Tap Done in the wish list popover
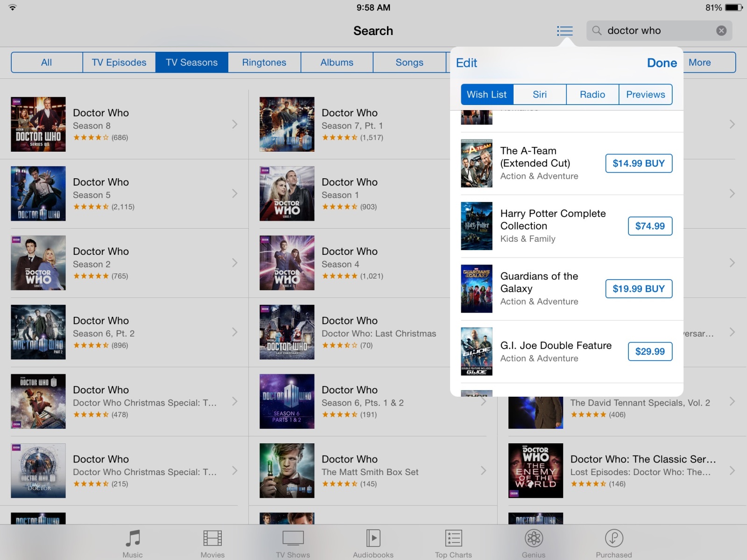The width and height of the screenshot is (747, 560). point(662,63)
